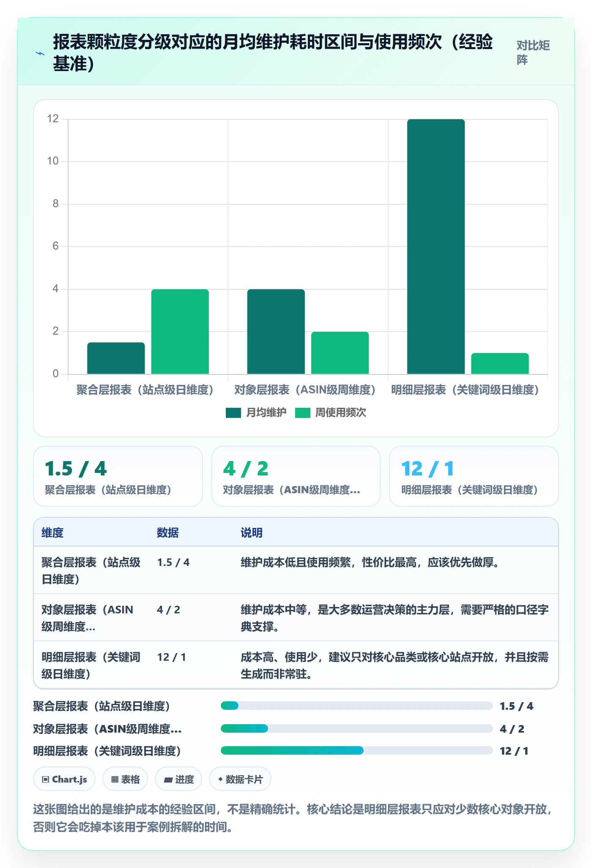The width and height of the screenshot is (592, 868).
Task: Click the x-axis label 明细层报表（关键词级日维度）
Action: click(465, 390)
